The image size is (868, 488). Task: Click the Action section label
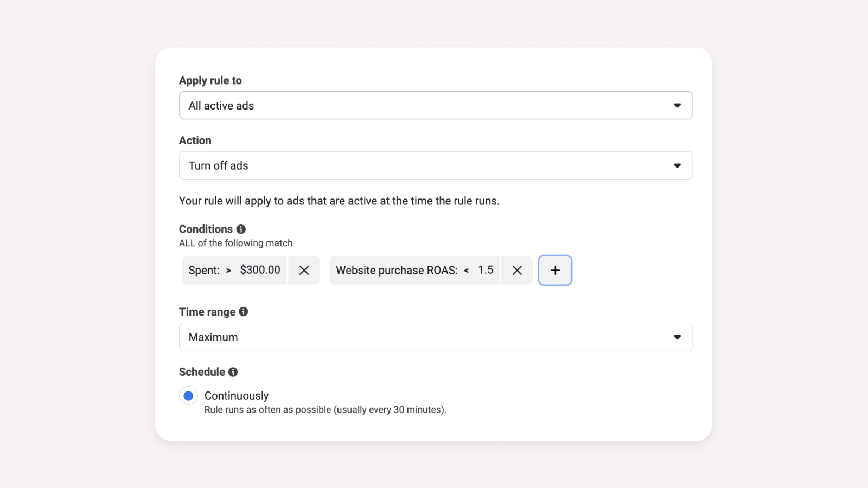pyautogui.click(x=195, y=140)
